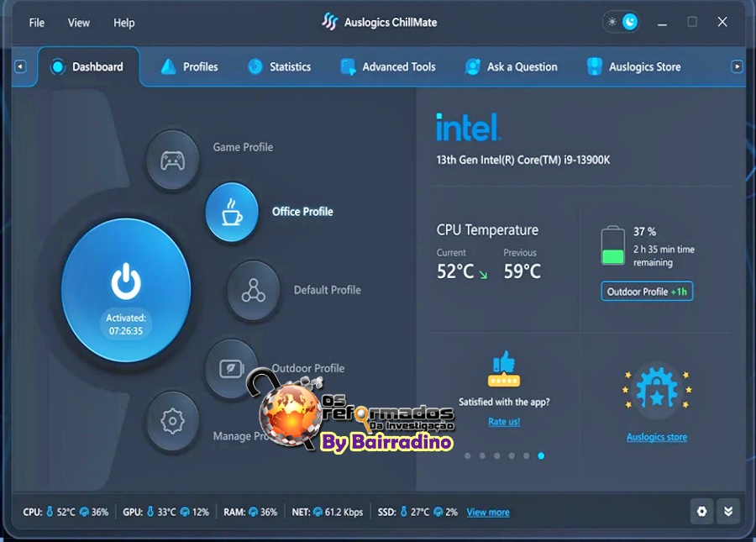The width and height of the screenshot is (756, 542).
Task: Switch to the Dashboard tab
Action: (88, 66)
